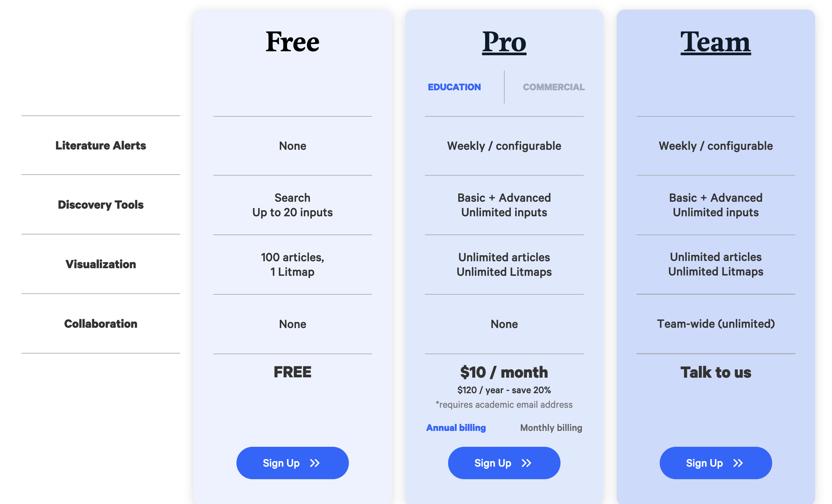Click the Literature Alerts row label

101,146
